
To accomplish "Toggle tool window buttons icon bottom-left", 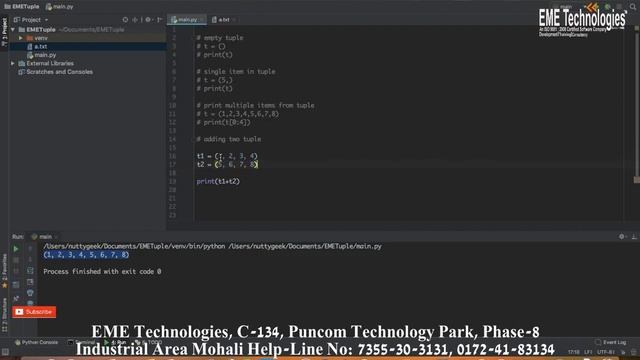I will click(5, 352).
